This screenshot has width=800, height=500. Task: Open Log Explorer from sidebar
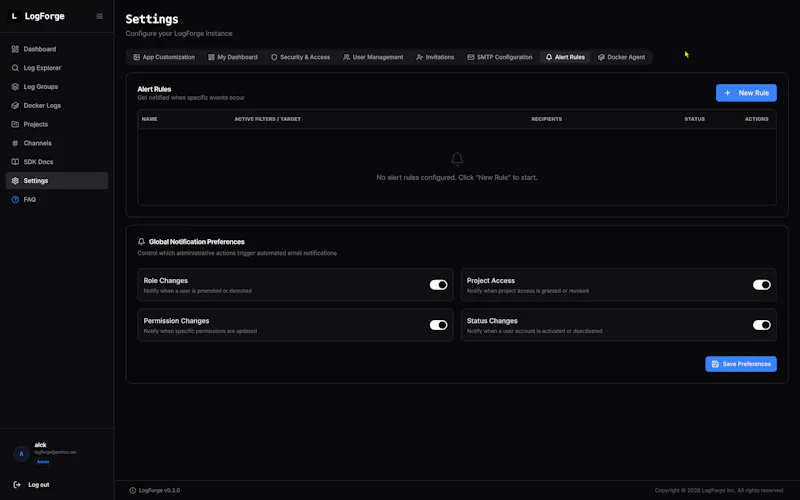[57, 68]
